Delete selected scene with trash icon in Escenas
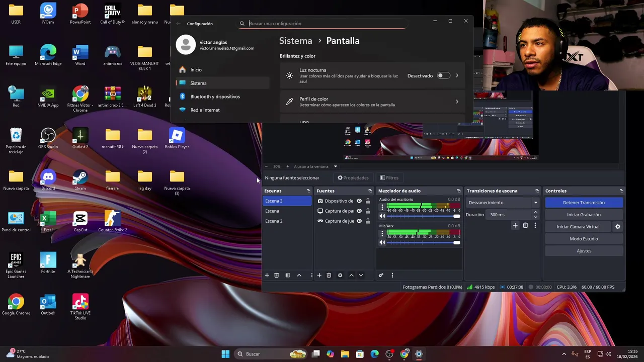Viewport: 644px width, 362px height. click(x=277, y=275)
